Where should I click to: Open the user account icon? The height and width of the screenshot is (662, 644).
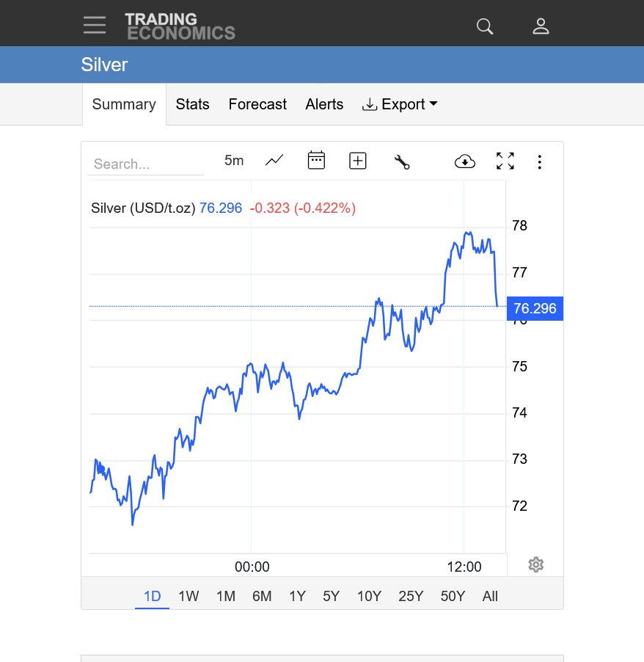(541, 26)
